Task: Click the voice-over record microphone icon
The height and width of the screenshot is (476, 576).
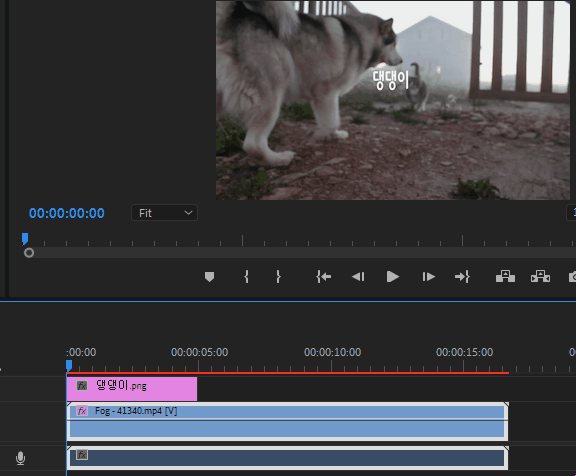Action: coord(21,458)
